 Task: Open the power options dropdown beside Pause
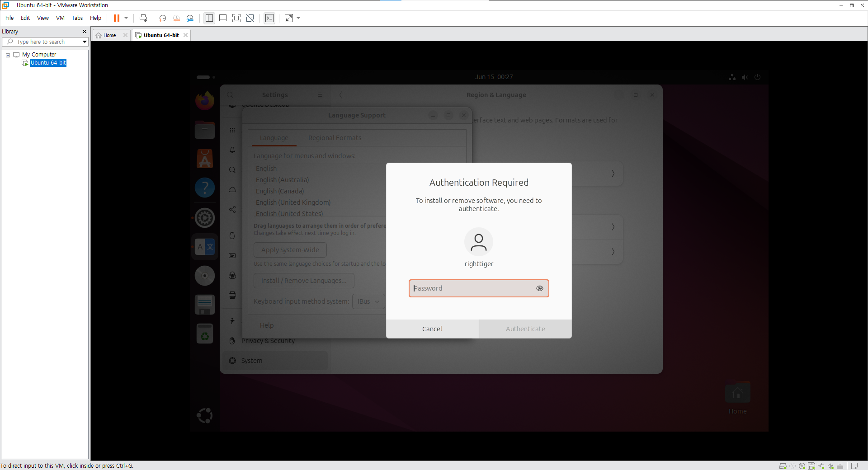coord(126,18)
